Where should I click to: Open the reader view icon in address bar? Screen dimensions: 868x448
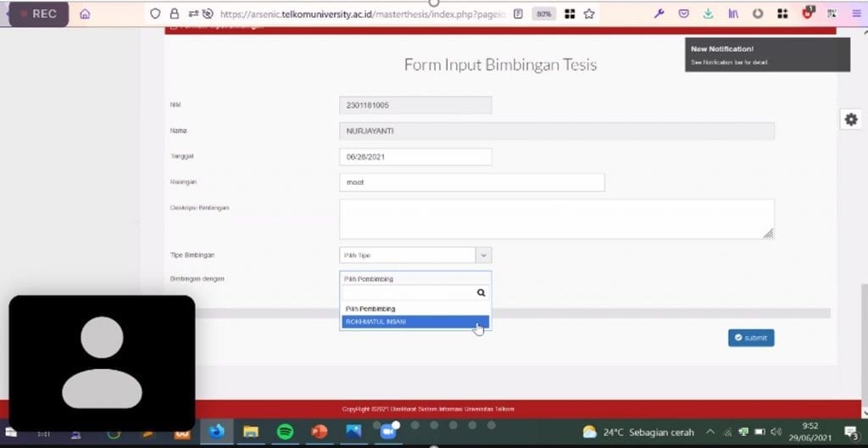[x=518, y=14]
